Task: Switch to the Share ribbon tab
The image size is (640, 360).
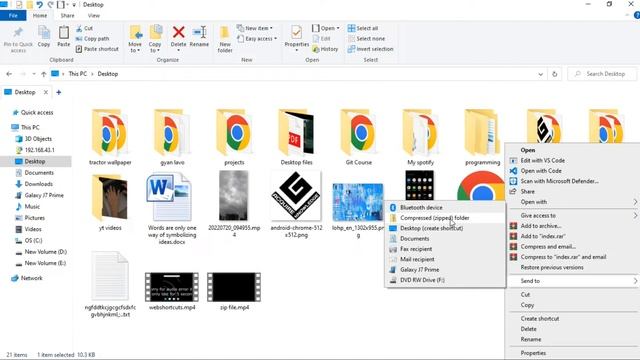Action: click(67, 16)
